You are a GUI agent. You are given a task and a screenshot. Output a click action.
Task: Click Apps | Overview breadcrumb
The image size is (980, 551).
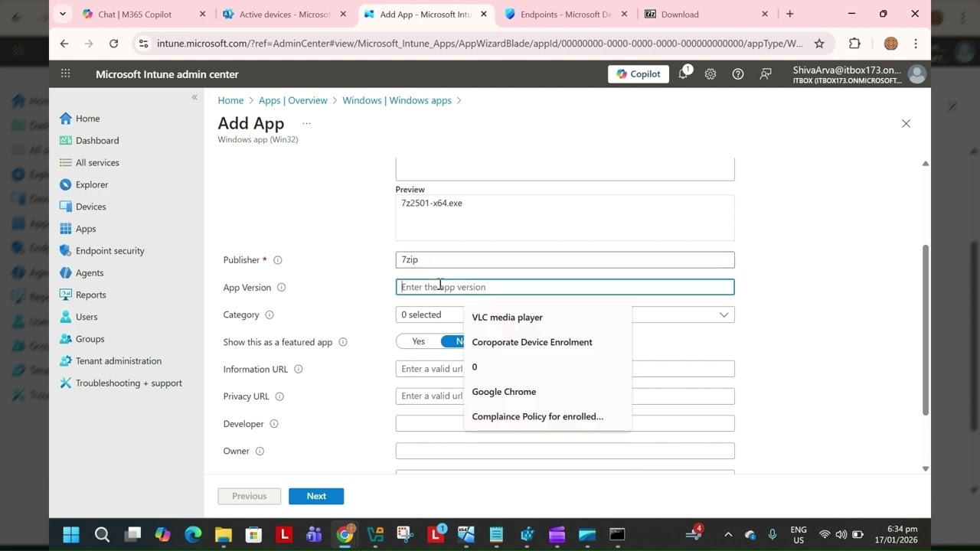tap(292, 100)
